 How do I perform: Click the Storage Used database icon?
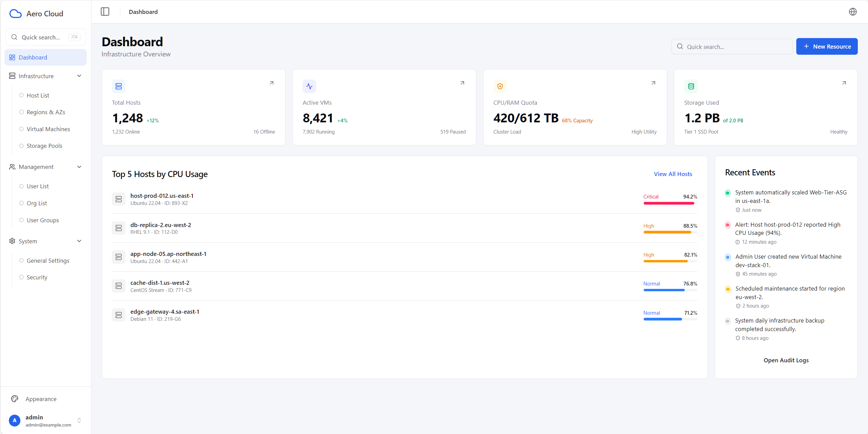(x=691, y=86)
